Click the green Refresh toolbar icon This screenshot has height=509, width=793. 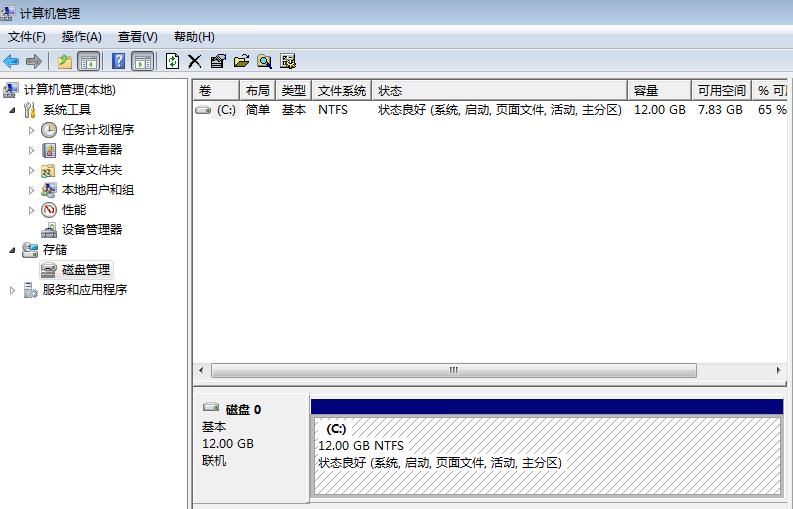click(172, 61)
